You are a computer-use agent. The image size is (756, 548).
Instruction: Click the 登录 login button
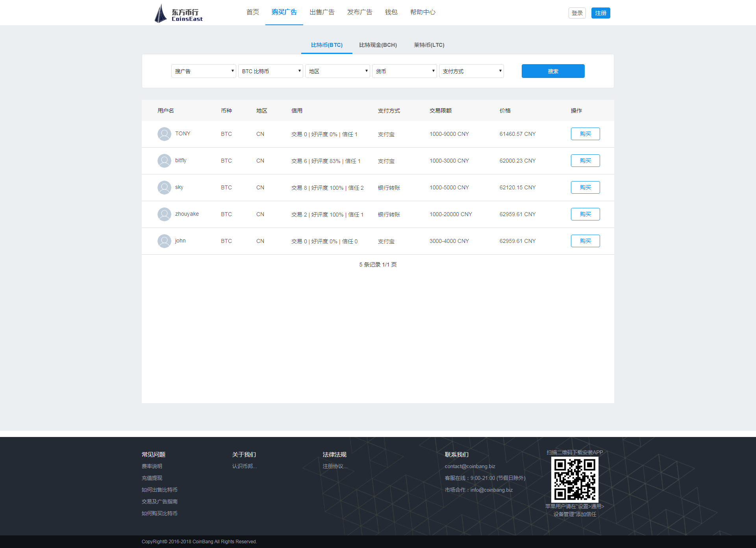[577, 13]
